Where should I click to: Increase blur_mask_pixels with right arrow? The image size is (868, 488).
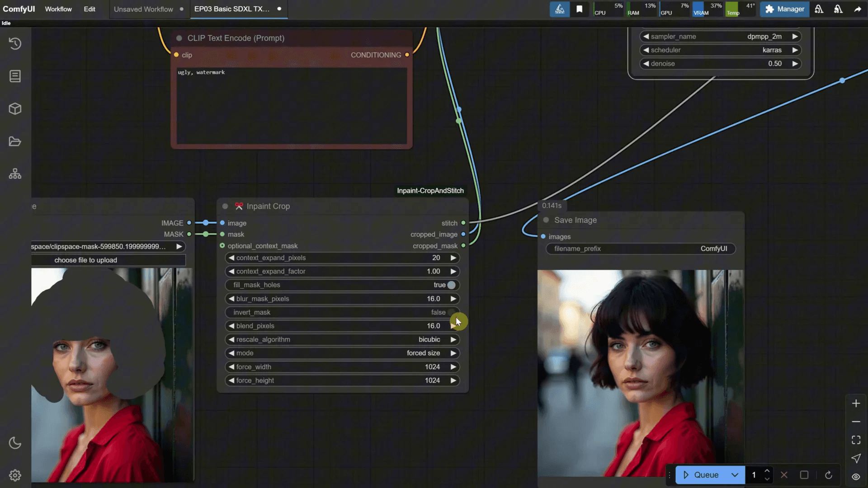coord(453,299)
